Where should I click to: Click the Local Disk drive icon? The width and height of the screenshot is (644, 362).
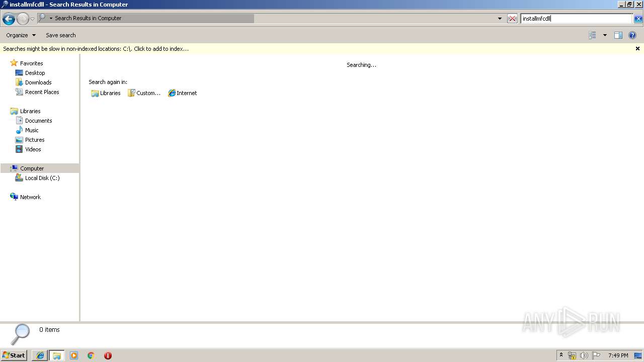click(19, 178)
